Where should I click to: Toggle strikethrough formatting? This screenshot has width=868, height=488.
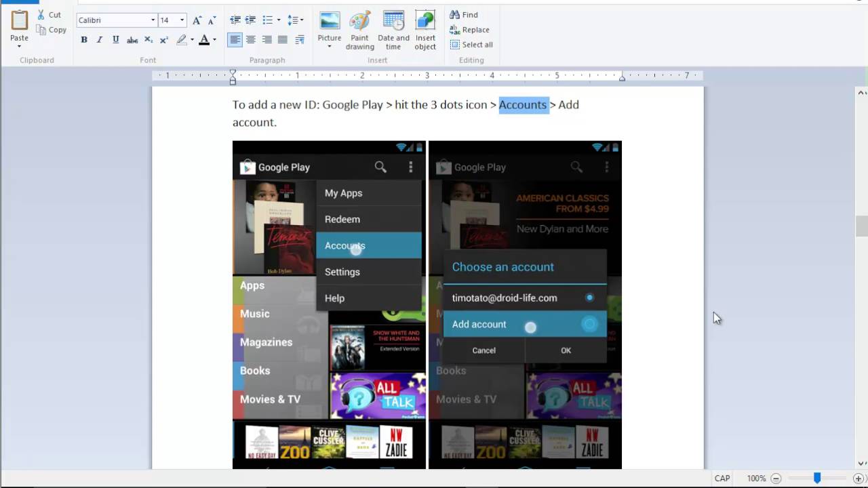coord(132,40)
